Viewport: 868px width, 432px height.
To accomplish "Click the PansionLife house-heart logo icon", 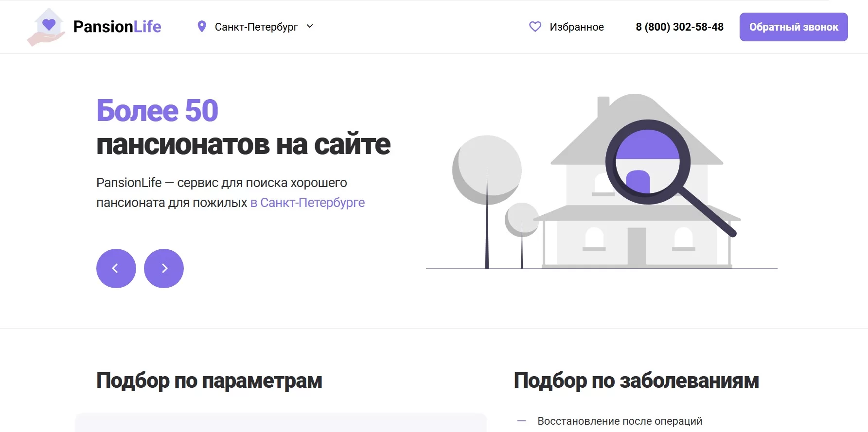I will 47,27.
